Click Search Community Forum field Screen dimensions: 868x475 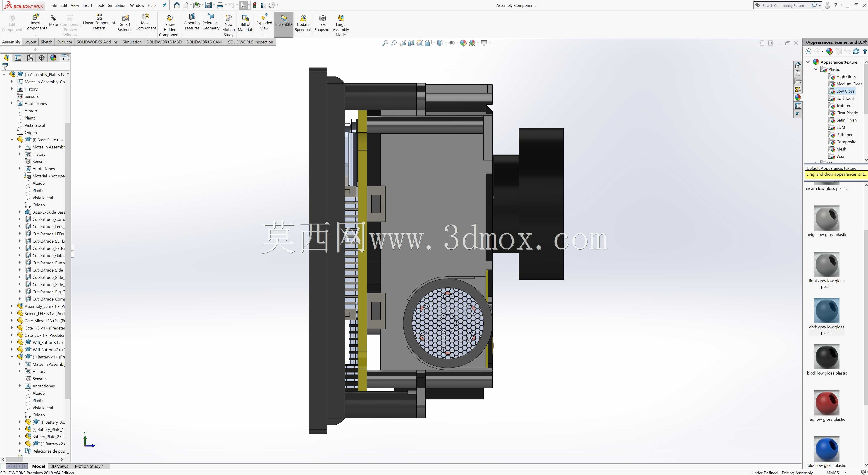tap(783, 5)
